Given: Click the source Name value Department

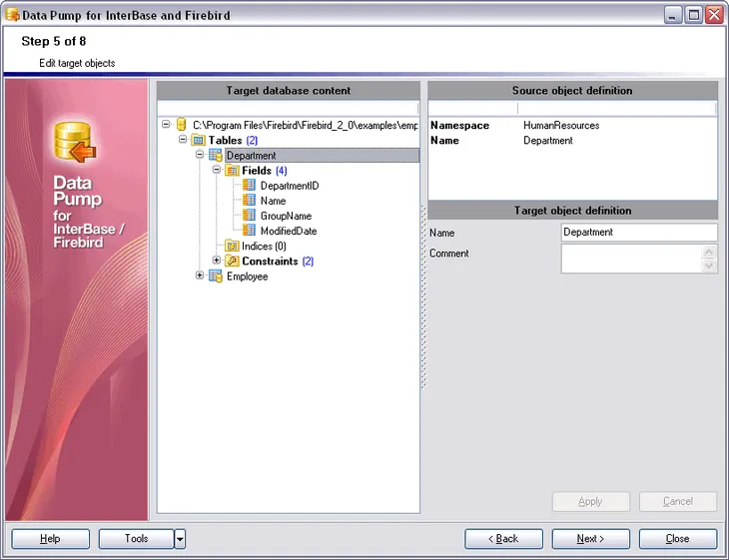Looking at the screenshot, I should click(x=547, y=141).
